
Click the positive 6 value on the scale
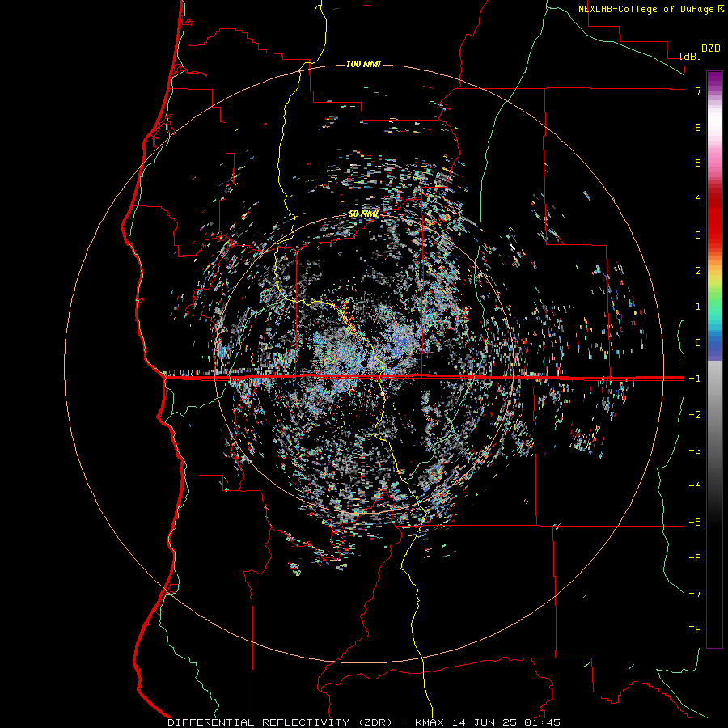pos(698,127)
